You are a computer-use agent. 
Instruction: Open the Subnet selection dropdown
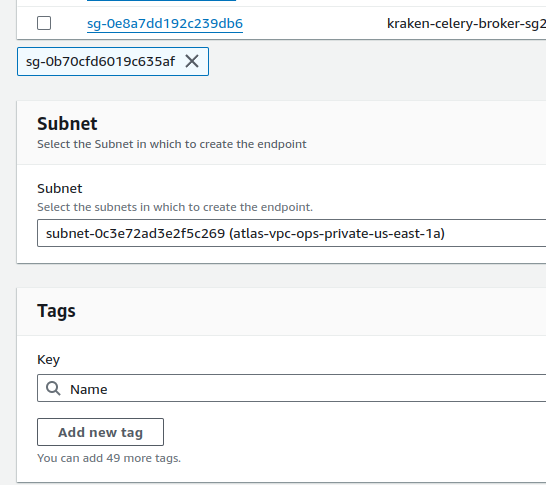291,233
